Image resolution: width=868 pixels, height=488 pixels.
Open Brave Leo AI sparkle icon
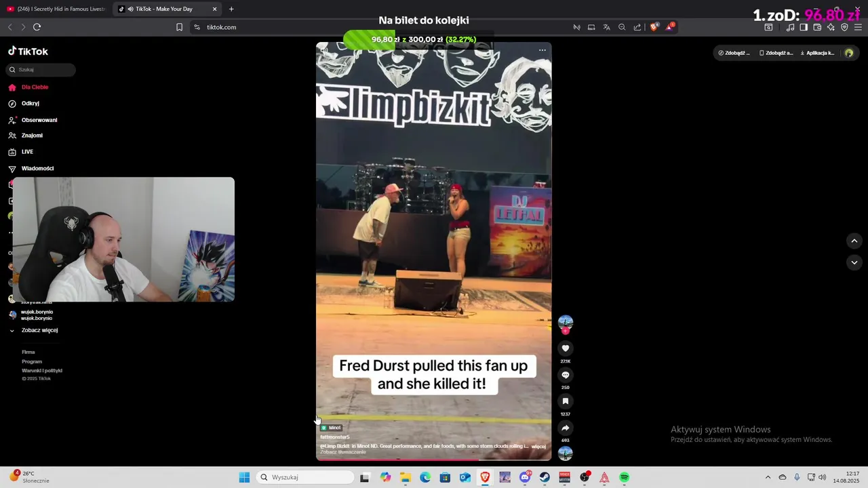click(831, 27)
